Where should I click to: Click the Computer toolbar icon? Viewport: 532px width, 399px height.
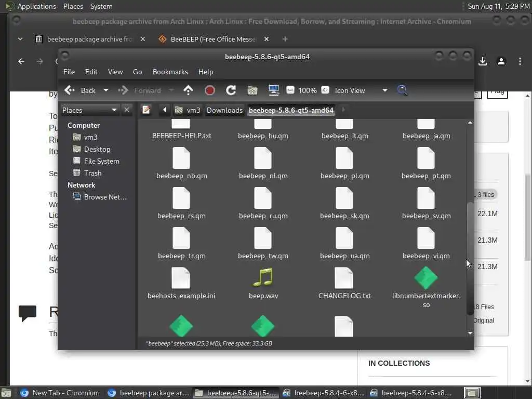[273, 90]
